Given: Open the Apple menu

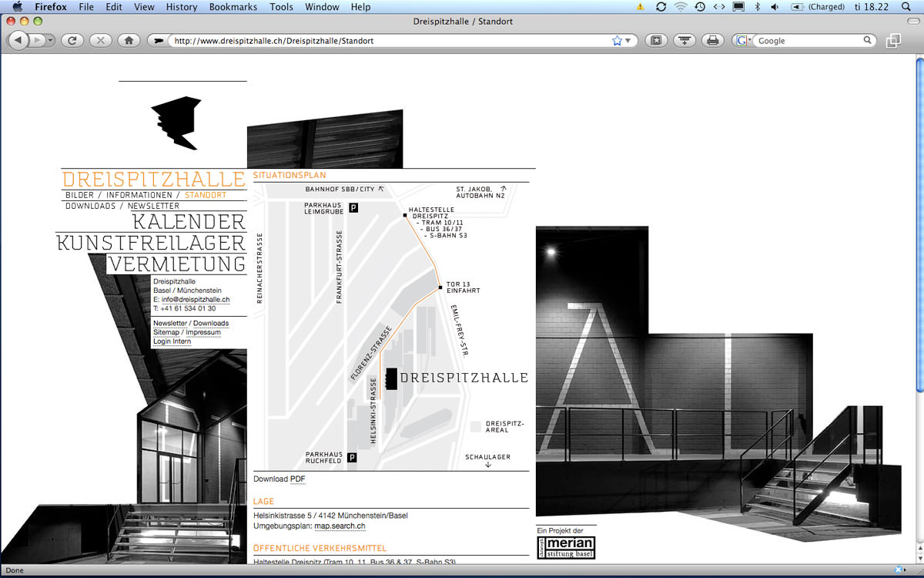Looking at the screenshot, I should tap(18, 7).
